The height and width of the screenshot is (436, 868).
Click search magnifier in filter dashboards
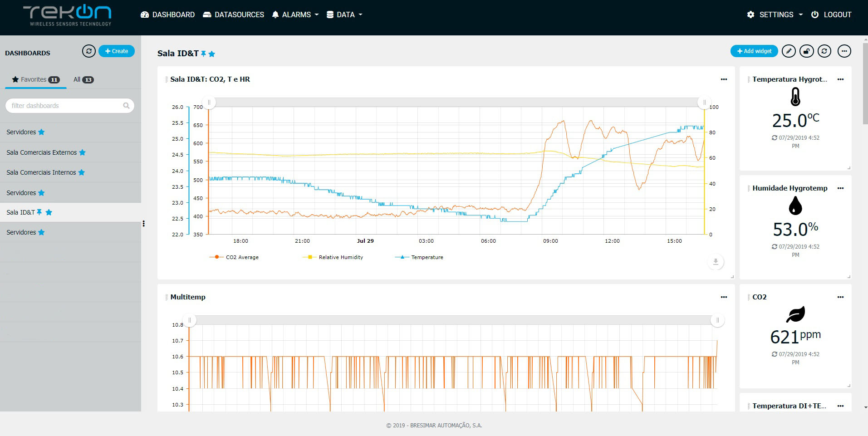coord(126,106)
